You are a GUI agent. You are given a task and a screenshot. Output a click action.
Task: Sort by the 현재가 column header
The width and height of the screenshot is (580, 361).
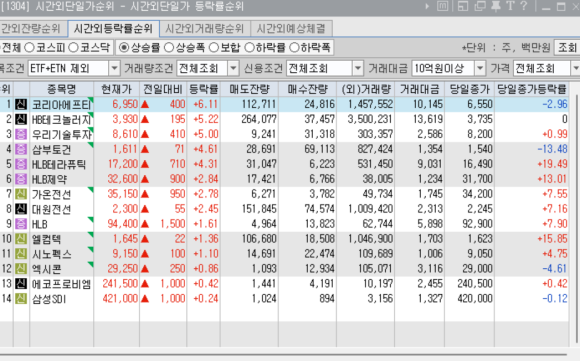(117, 89)
